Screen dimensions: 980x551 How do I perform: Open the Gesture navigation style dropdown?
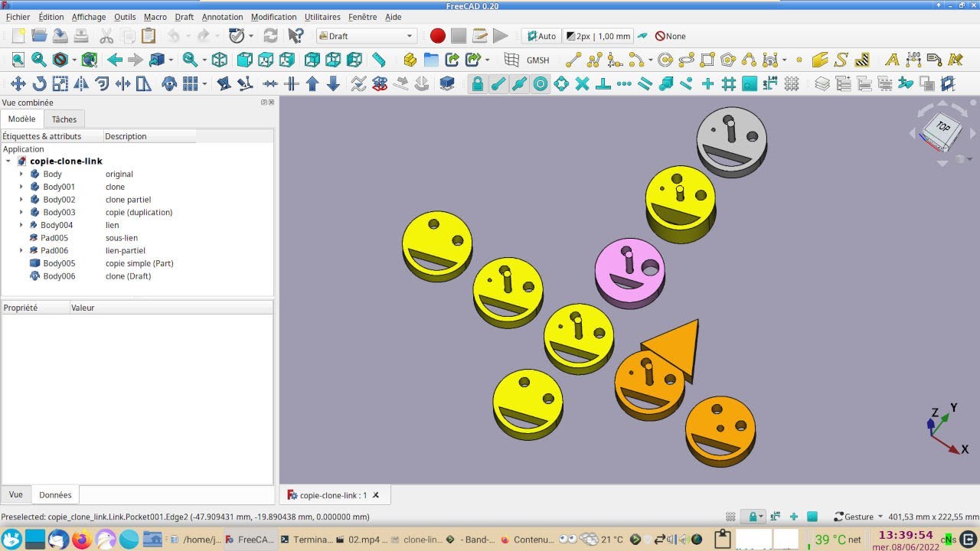[857, 517]
